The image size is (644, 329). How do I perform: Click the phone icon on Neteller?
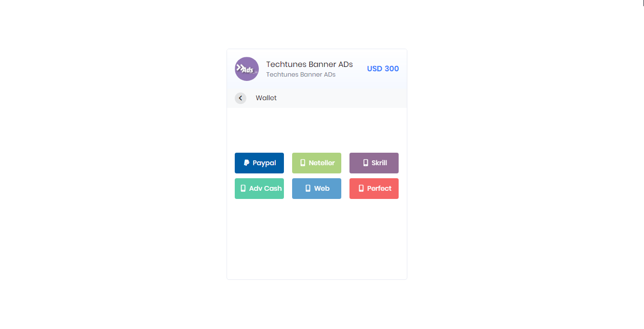click(303, 163)
